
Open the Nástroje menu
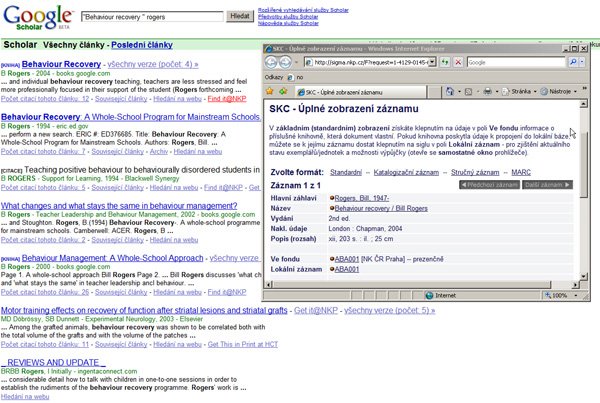pos(559,91)
